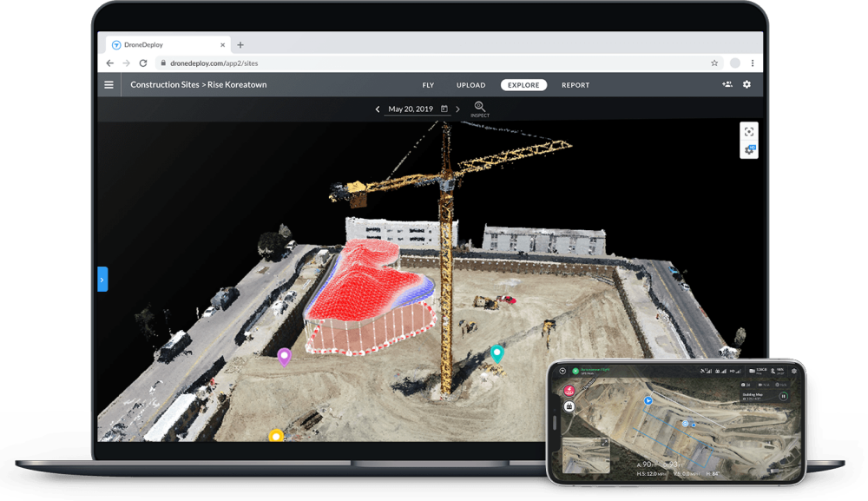Click the yellow location marker at bottom
This screenshot has width=868, height=501.
tap(276, 435)
